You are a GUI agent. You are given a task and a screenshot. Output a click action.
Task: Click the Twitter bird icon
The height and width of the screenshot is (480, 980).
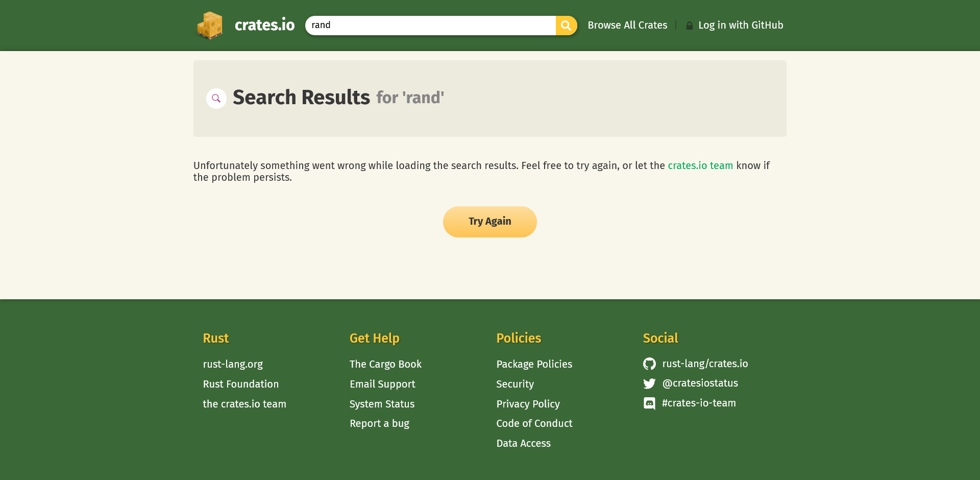649,383
